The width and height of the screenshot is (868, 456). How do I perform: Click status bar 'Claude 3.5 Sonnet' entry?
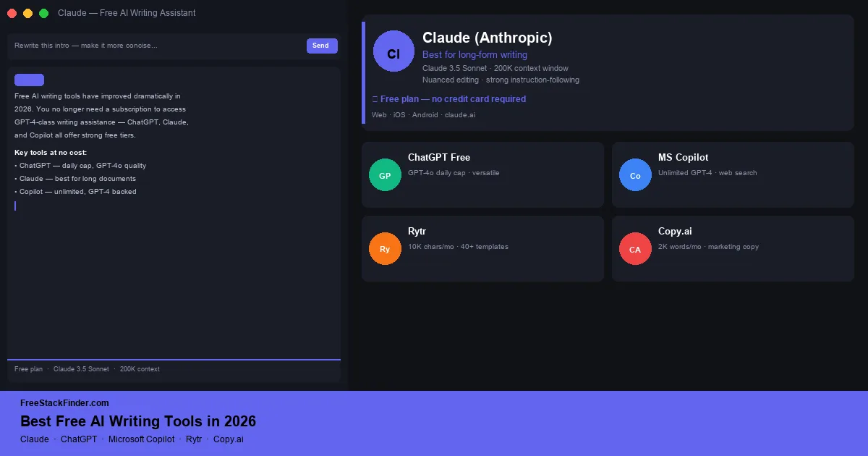(x=81, y=369)
